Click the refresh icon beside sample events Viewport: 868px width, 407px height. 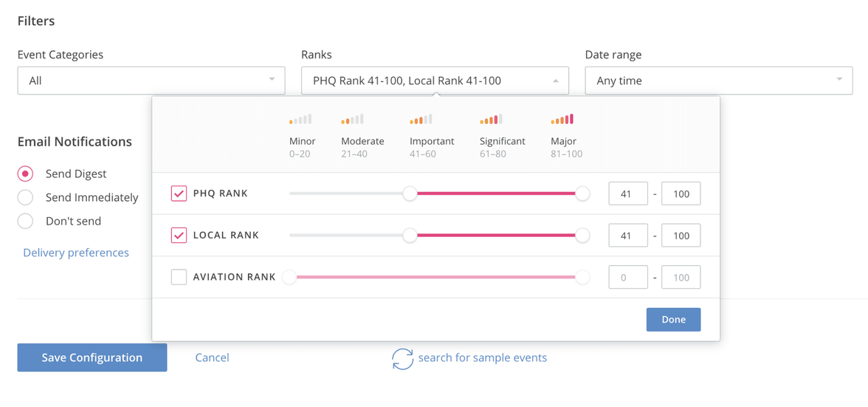(402, 358)
